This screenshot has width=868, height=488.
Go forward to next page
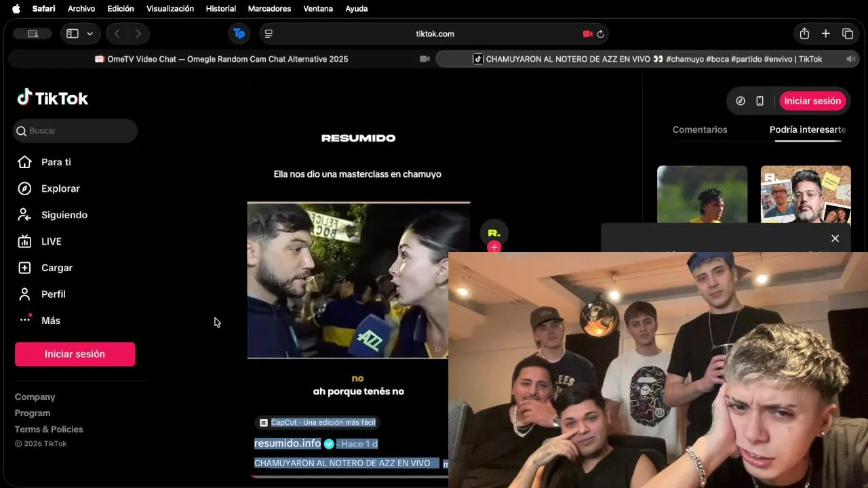tap(138, 34)
